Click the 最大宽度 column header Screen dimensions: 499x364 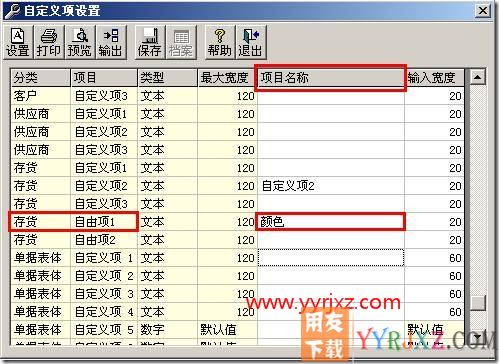point(227,78)
